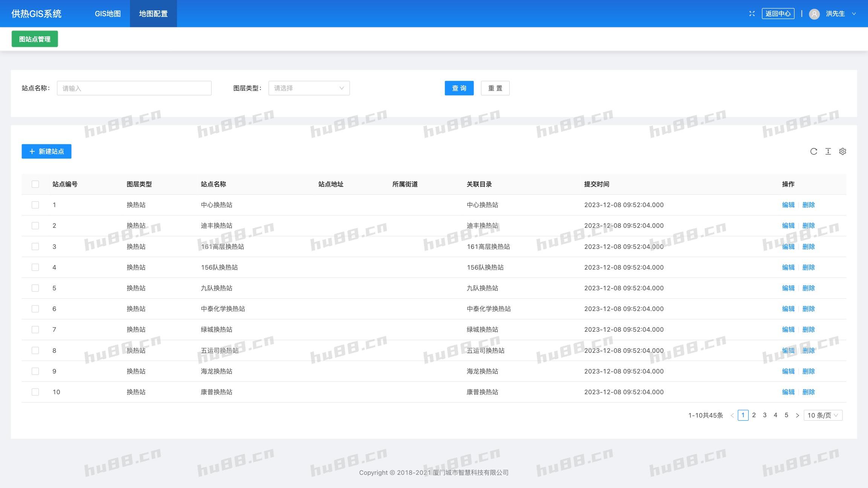Open table column settings gear icon
868x488 pixels.
843,151
